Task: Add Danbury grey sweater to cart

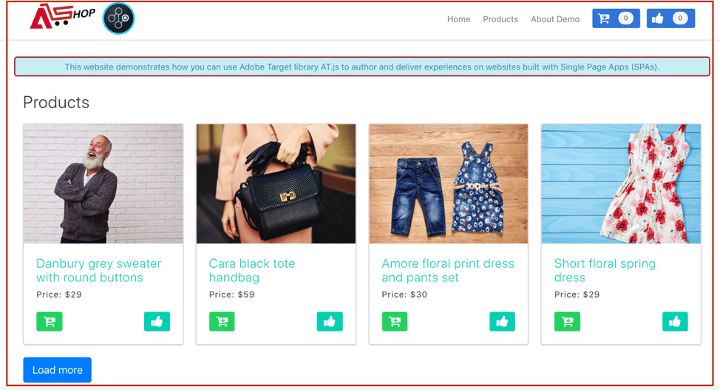Action: click(49, 322)
